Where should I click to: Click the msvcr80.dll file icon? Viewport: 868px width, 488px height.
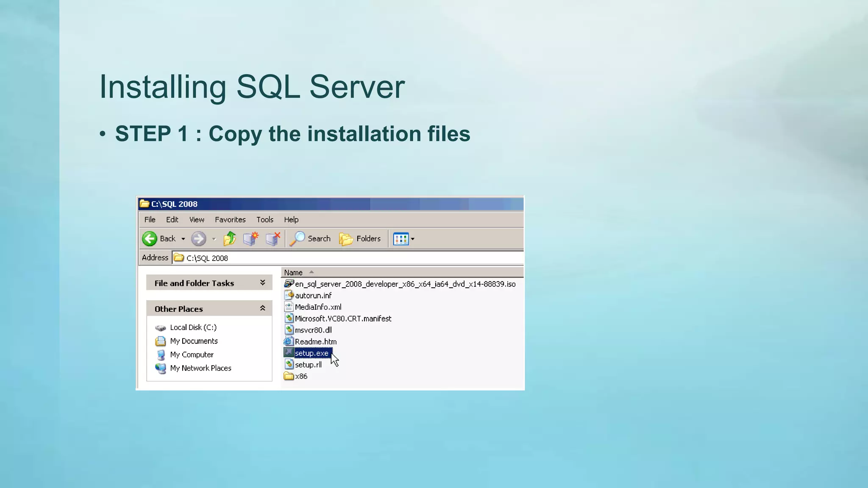(x=289, y=330)
